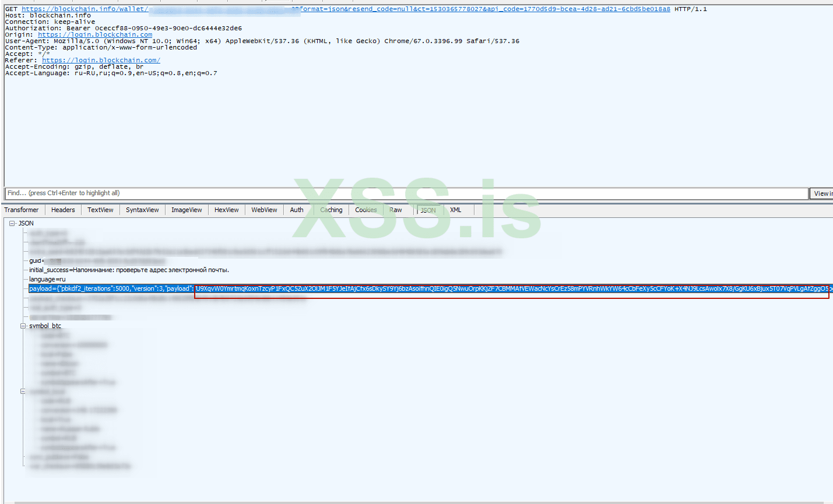The image size is (833, 504).
Task: Click the User-Agent header line
Action: (262, 41)
